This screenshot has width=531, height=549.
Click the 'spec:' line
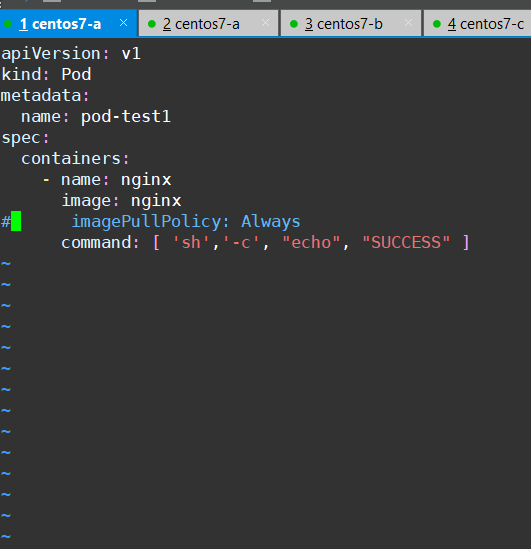25,138
